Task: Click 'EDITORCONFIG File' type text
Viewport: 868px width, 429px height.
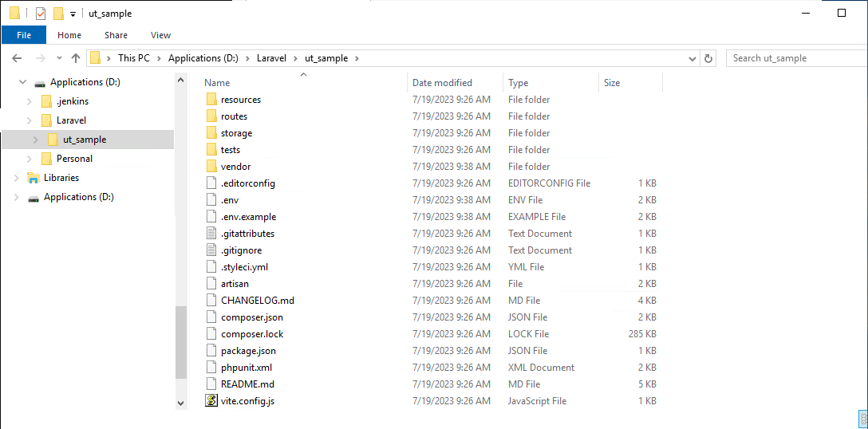Action: [x=549, y=183]
